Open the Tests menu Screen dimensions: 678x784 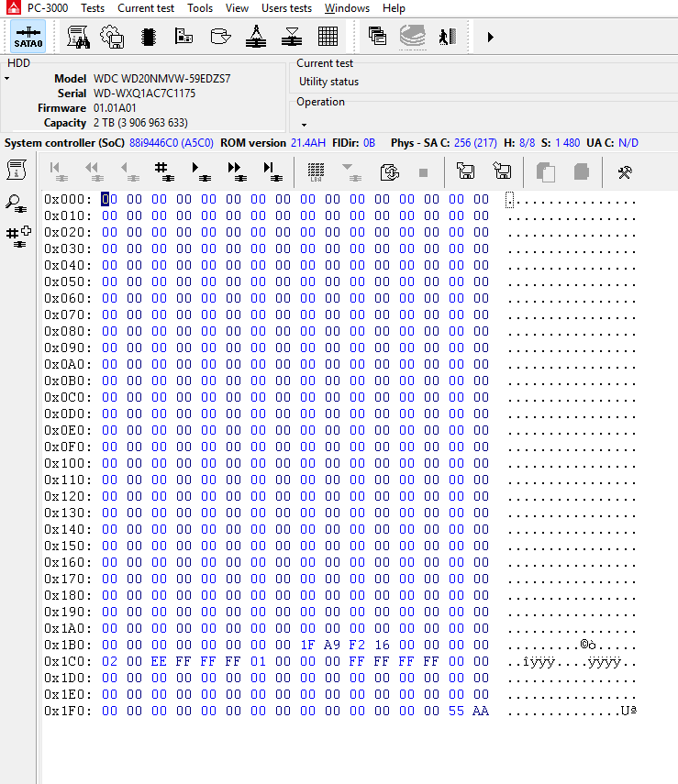point(92,8)
